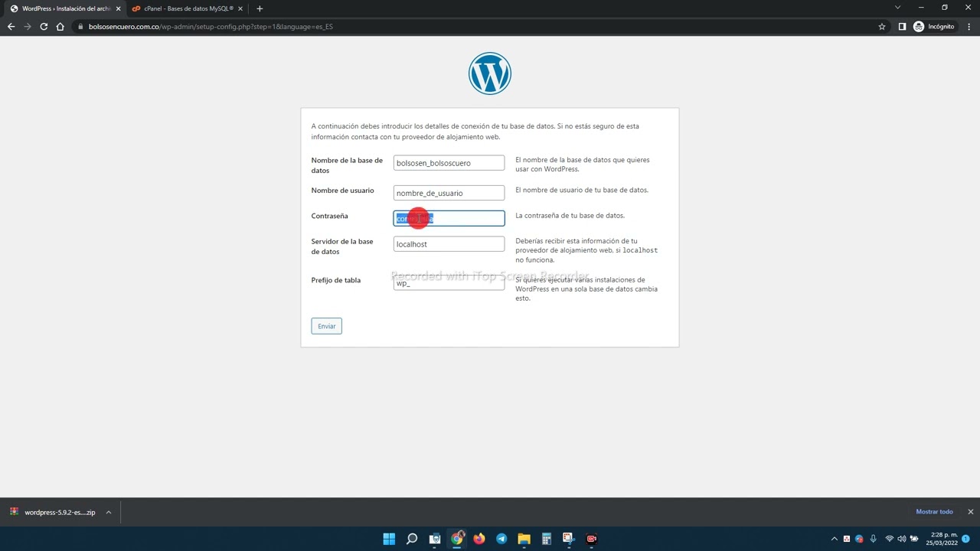This screenshot has width=980, height=551.
Task: Click the Prefijo de tabla field
Action: (x=449, y=283)
